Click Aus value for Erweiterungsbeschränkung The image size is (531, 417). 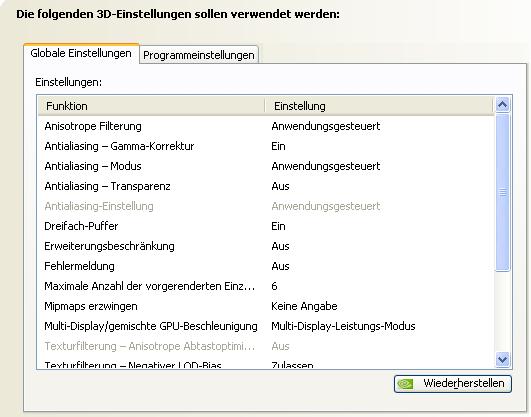pos(280,246)
